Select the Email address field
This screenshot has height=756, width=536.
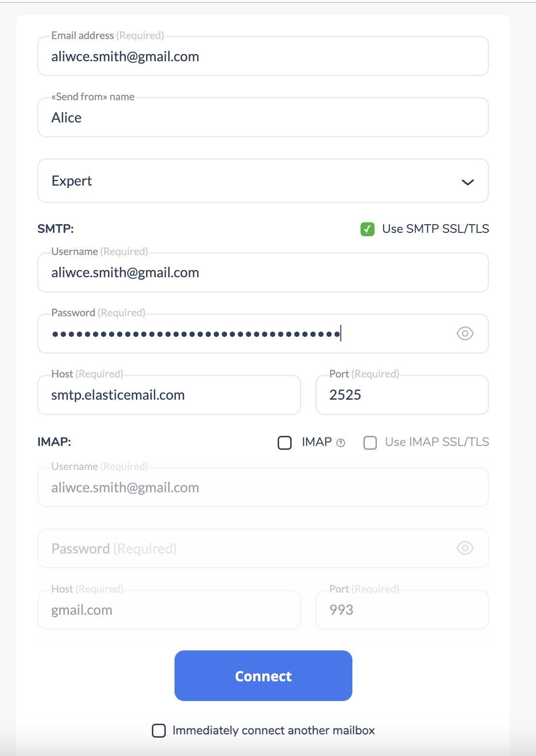click(263, 56)
